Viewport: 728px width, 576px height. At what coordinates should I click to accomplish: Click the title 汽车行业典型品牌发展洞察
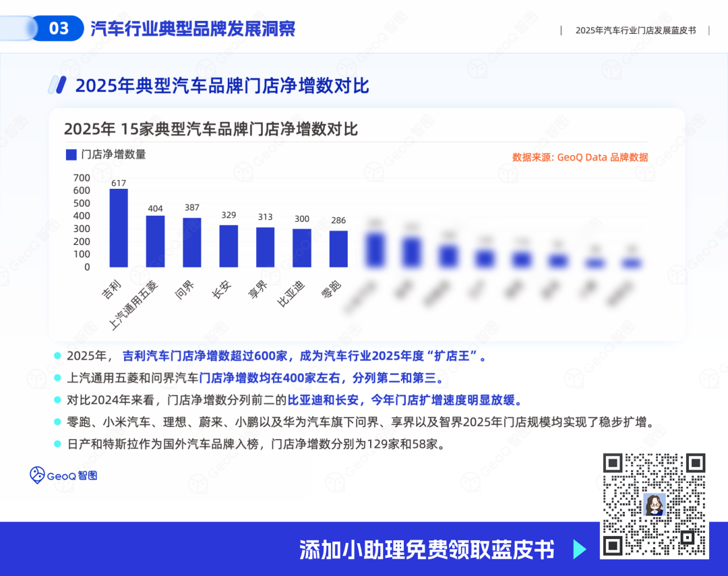193,28
